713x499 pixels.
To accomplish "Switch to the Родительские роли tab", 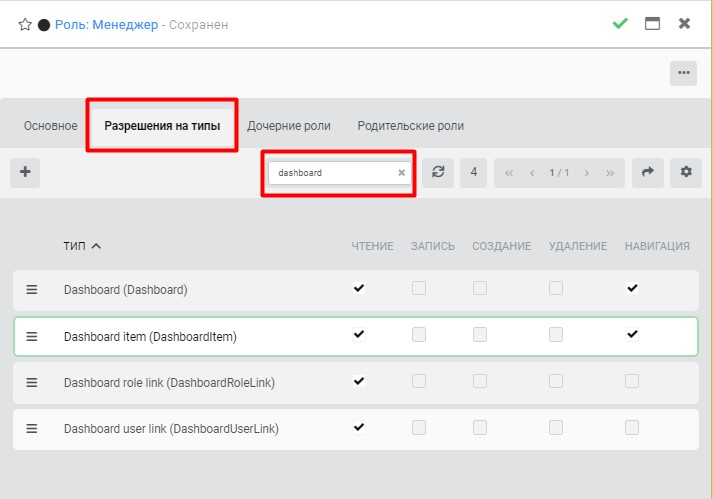I will click(x=411, y=126).
